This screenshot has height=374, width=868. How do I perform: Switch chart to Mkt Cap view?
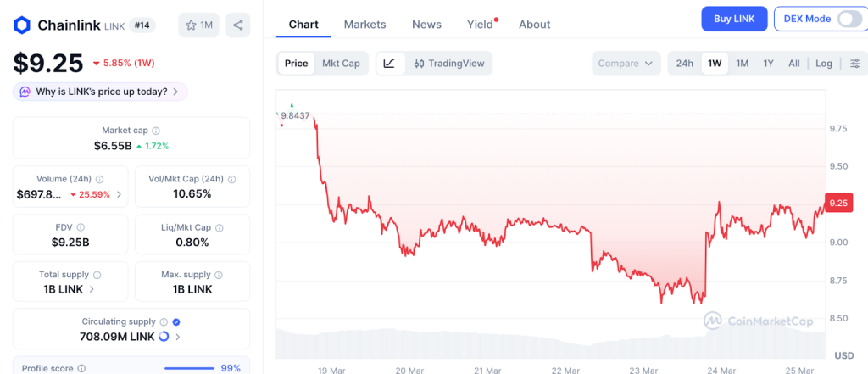(x=341, y=64)
